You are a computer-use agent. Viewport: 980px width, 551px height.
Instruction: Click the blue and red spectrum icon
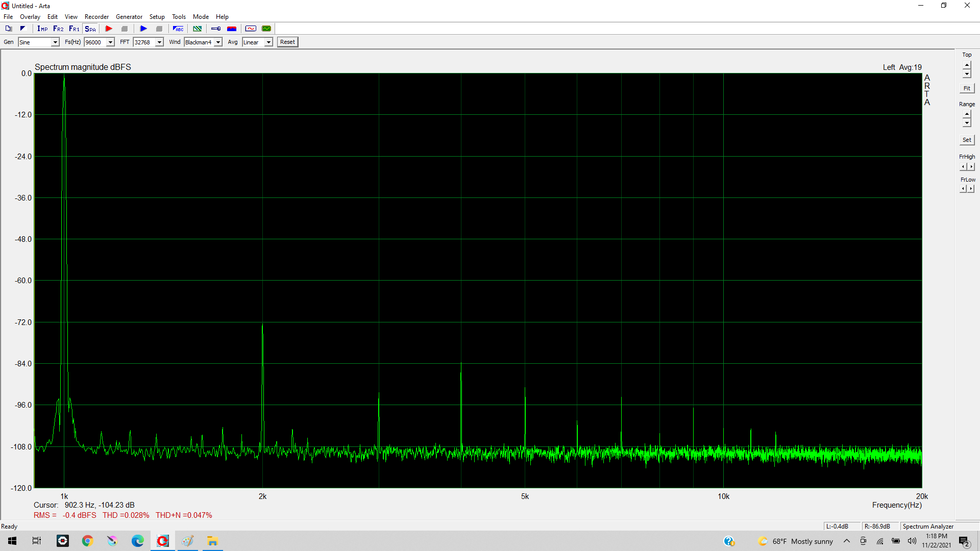(x=232, y=29)
